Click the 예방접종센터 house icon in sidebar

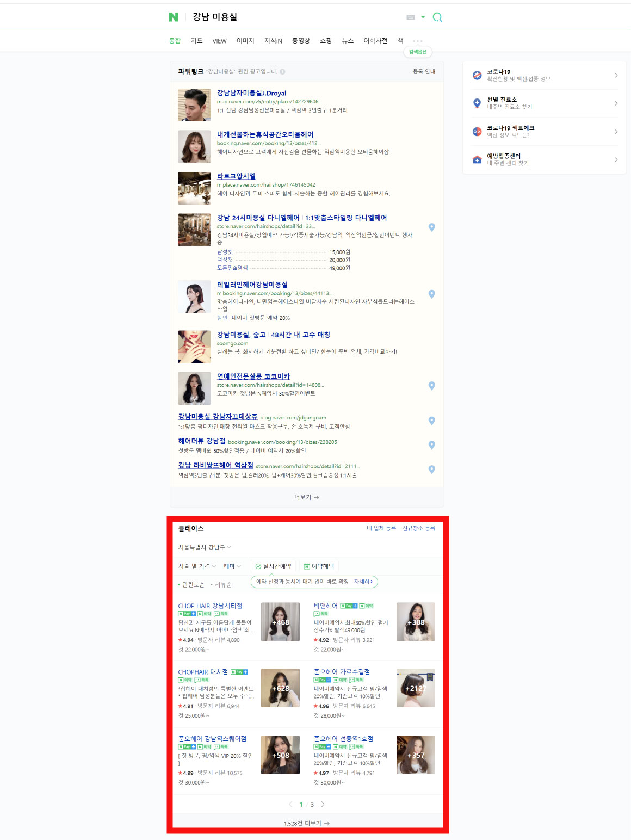[x=477, y=159]
